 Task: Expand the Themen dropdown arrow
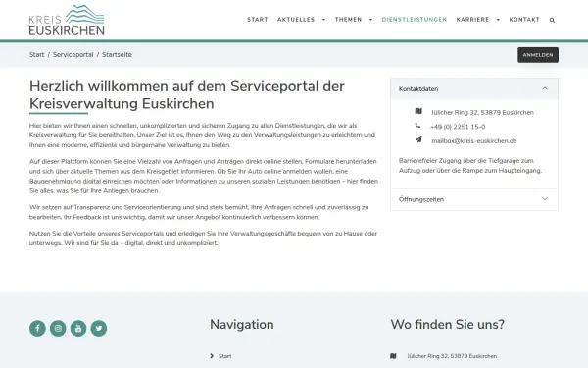370,20
